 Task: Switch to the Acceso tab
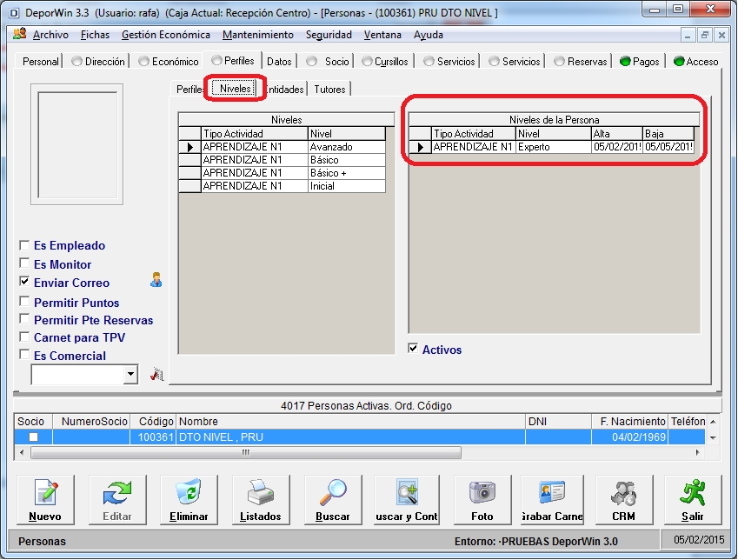(x=696, y=61)
